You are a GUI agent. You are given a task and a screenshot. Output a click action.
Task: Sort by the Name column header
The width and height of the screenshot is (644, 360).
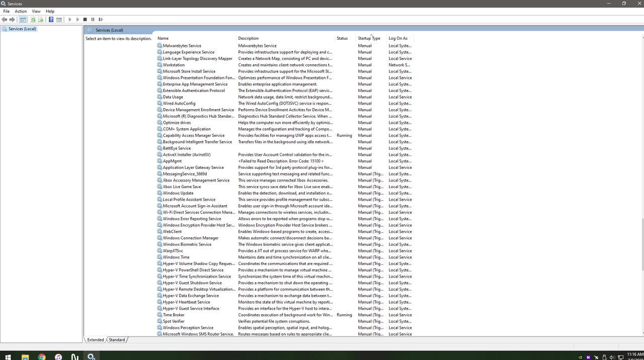point(196,38)
